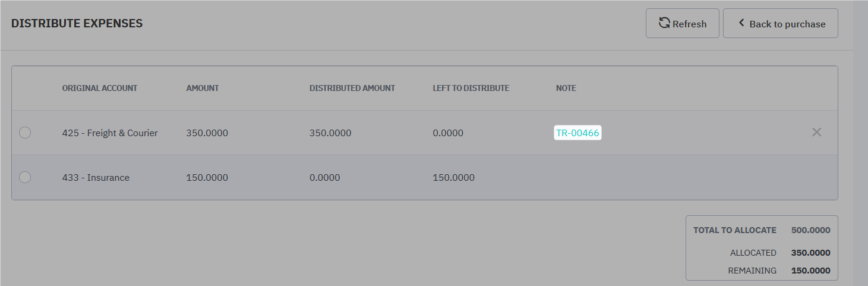
Task: Click the Distributed Amount column header
Action: coord(352,88)
